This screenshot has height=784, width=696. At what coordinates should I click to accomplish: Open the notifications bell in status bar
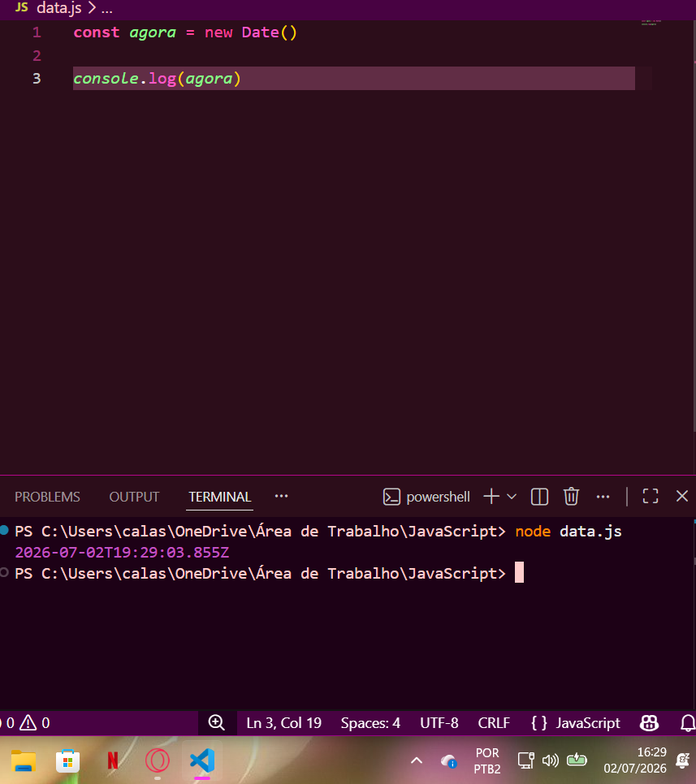[688, 723]
